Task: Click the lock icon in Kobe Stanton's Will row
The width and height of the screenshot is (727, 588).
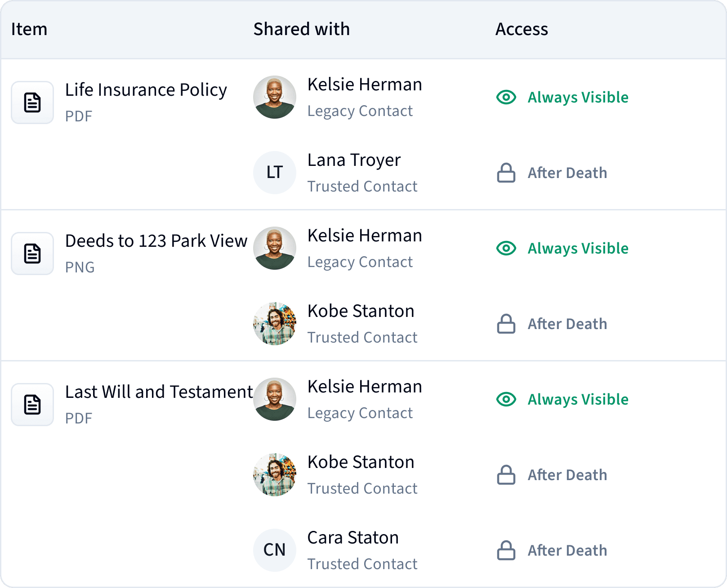Action: [x=506, y=475]
